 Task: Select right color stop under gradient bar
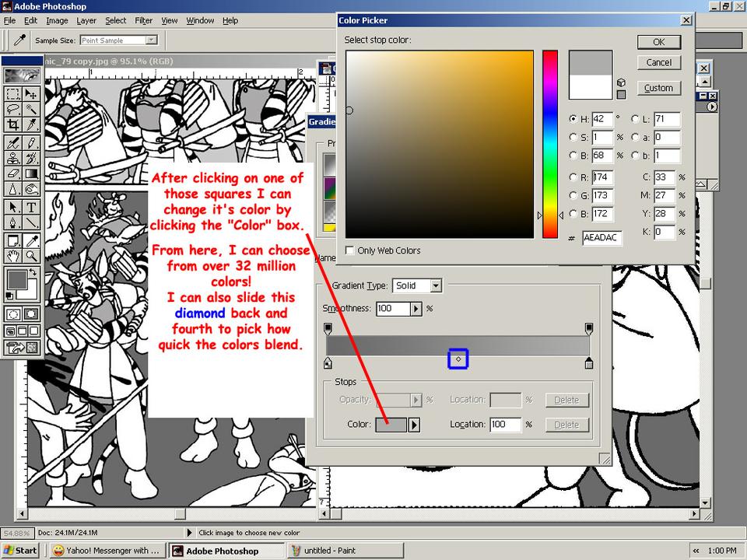pyautogui.click(x=589, y=363)
